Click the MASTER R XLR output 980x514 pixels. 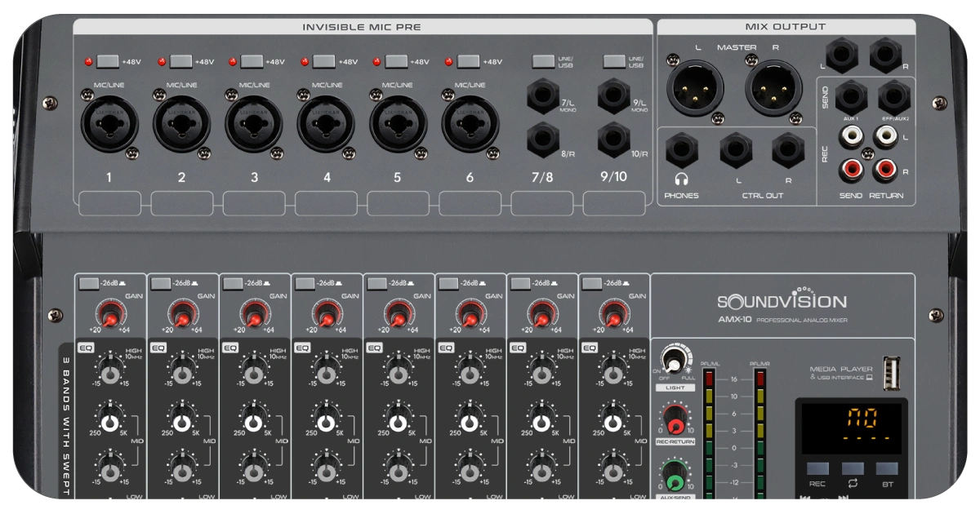[x=773, y=87]
